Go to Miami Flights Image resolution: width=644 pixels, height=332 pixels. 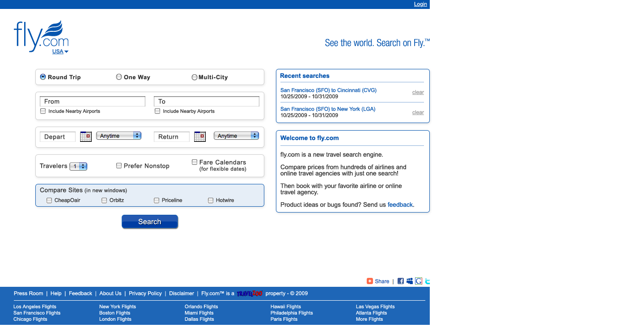199,313
